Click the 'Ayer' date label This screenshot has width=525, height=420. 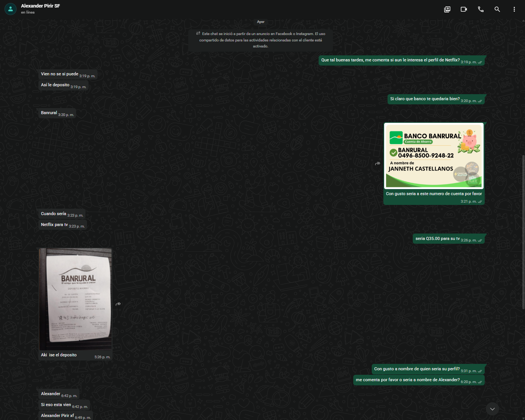(261, 22)
